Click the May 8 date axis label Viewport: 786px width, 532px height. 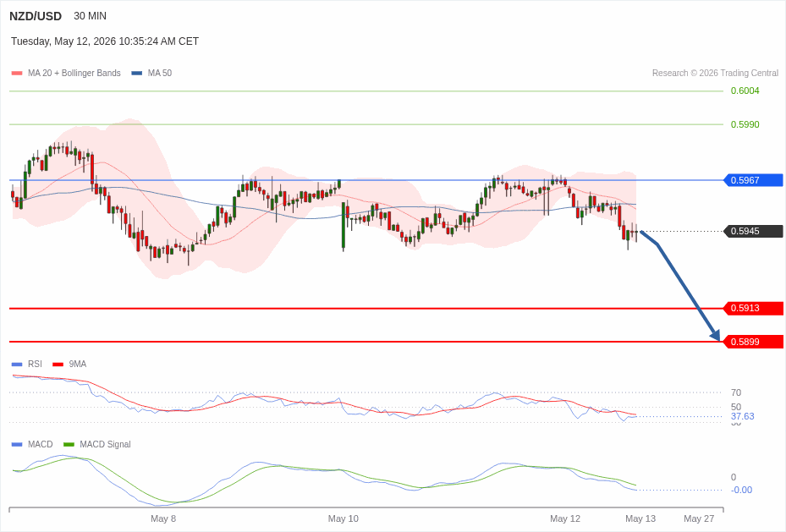coord(163,518)
